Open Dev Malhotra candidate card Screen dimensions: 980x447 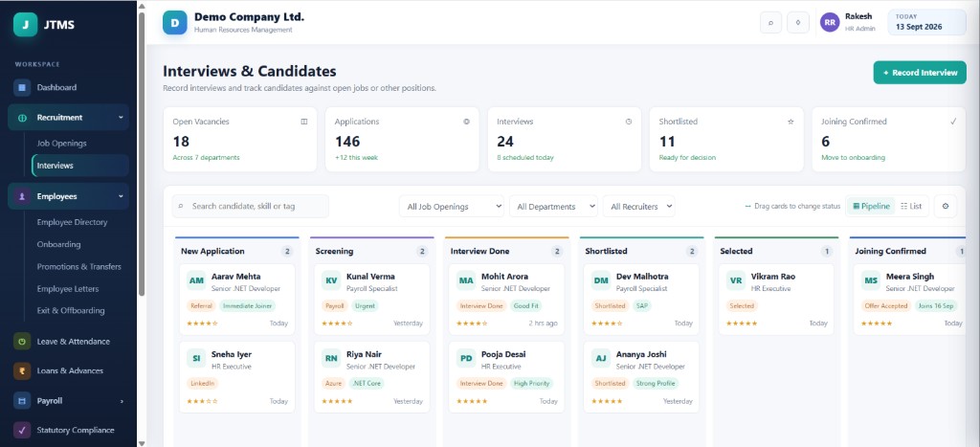642,299
